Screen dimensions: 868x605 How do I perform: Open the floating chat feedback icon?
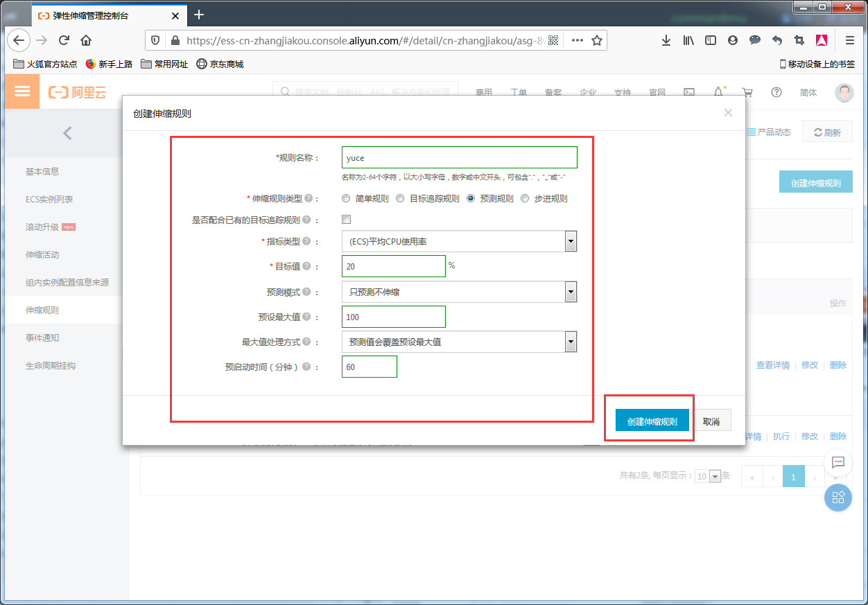(837, 462)
